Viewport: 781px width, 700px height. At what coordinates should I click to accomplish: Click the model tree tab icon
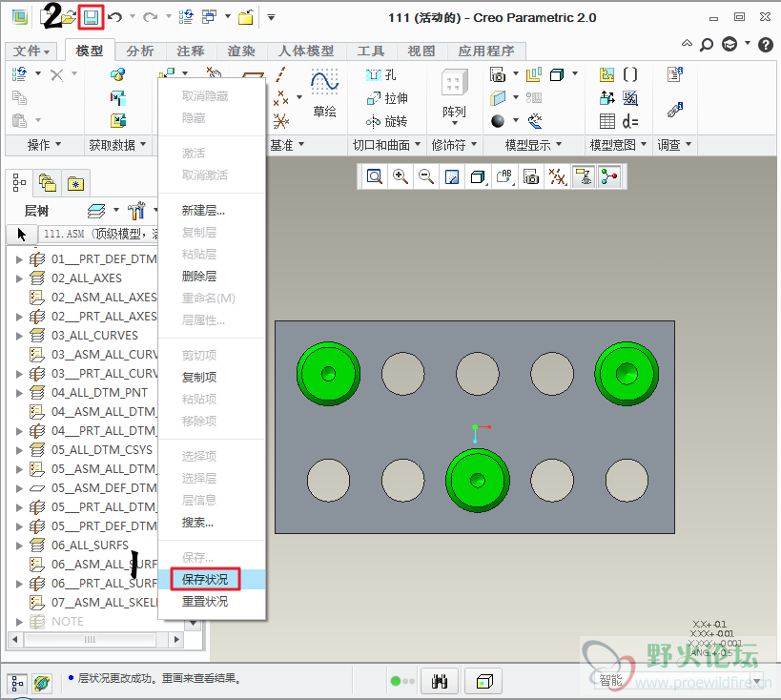coord(19,183)
